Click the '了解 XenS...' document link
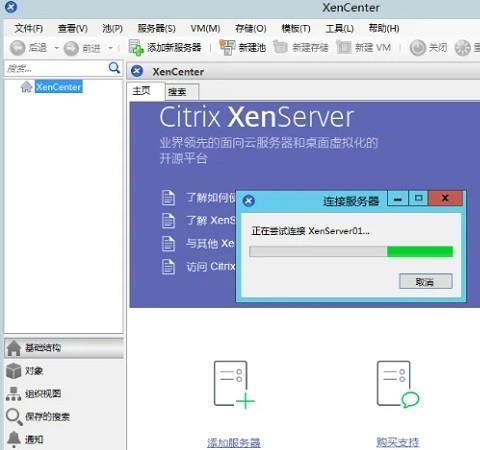Viewport: 480px width, 450px height. pos(211,220)
